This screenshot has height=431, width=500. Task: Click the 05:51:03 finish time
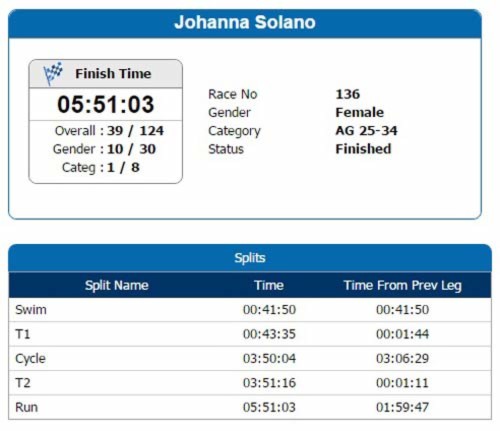click(106, 104)
